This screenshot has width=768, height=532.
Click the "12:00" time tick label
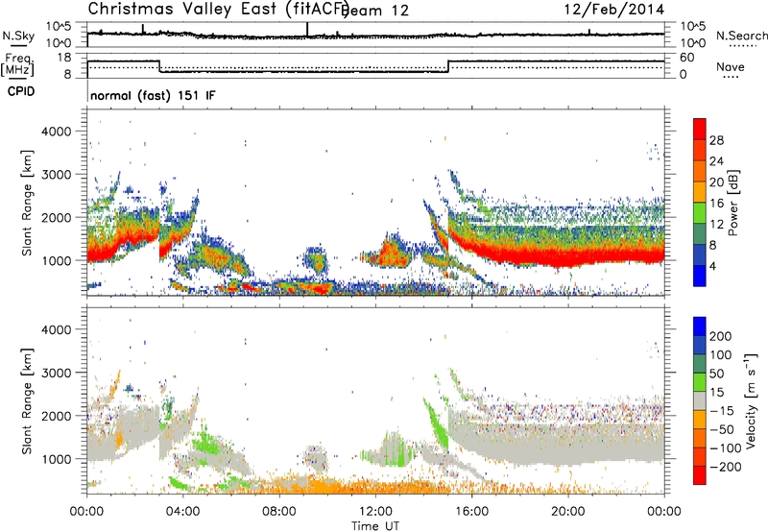[375, 512]
